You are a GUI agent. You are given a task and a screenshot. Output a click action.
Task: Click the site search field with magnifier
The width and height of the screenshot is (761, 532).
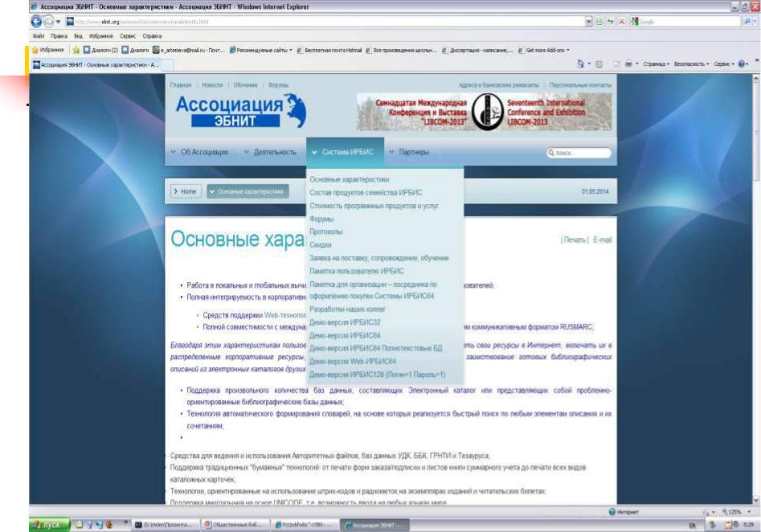(x=579, y=153)
